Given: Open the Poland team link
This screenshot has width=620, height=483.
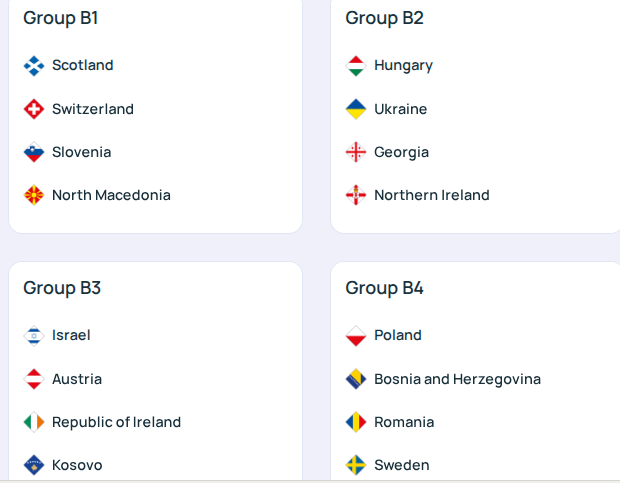Looking at the screenshot, I should coord(398,336).
